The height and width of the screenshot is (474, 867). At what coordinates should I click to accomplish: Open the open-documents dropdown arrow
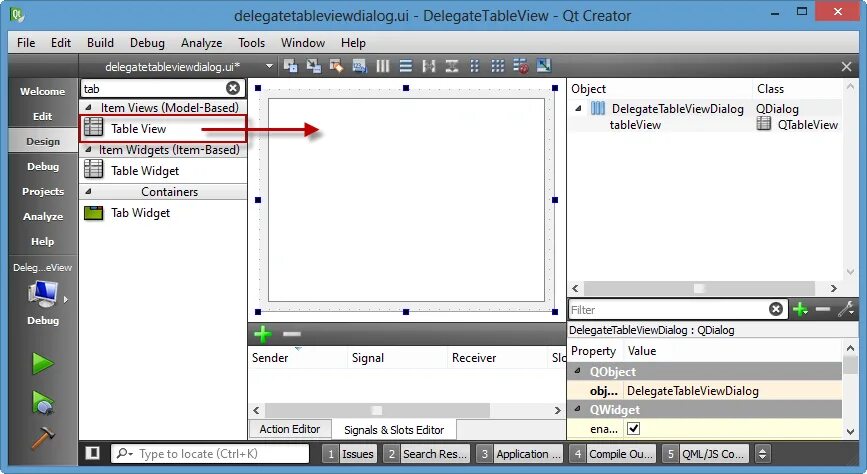point(269,66)
